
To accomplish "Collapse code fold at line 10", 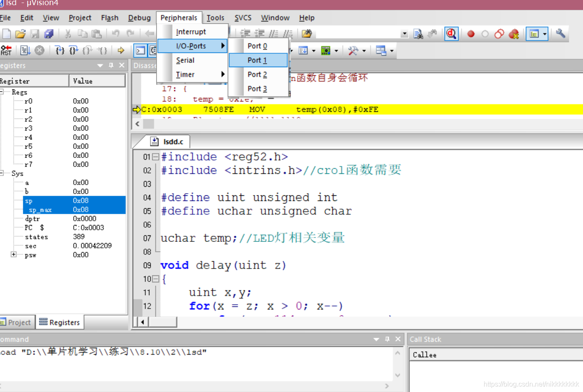I will (x=156, y=279).
